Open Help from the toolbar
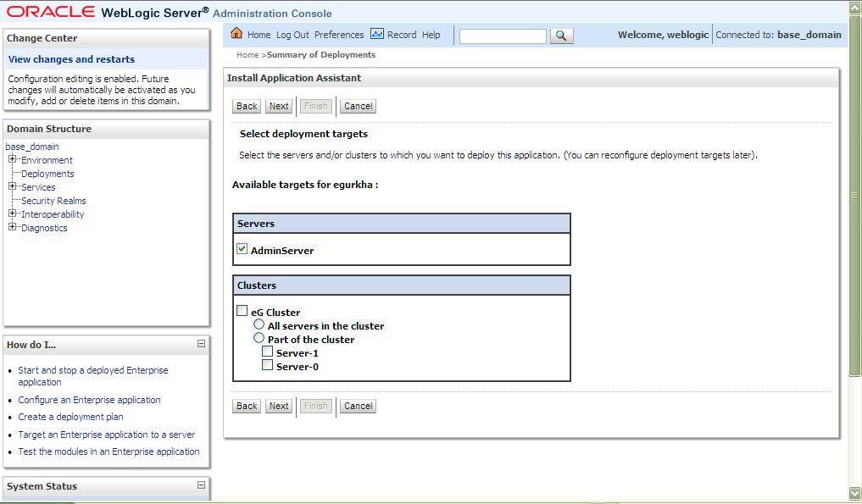The width and height of the screenshot is (862, 504). pyautogui.click(x=431, y=35)
